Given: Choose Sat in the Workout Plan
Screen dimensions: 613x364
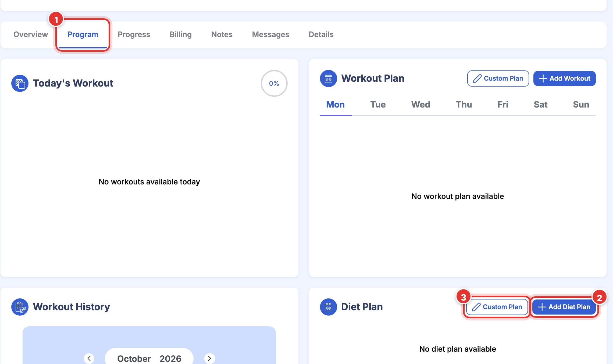Looking at the screenshot, I should [540, 105].
